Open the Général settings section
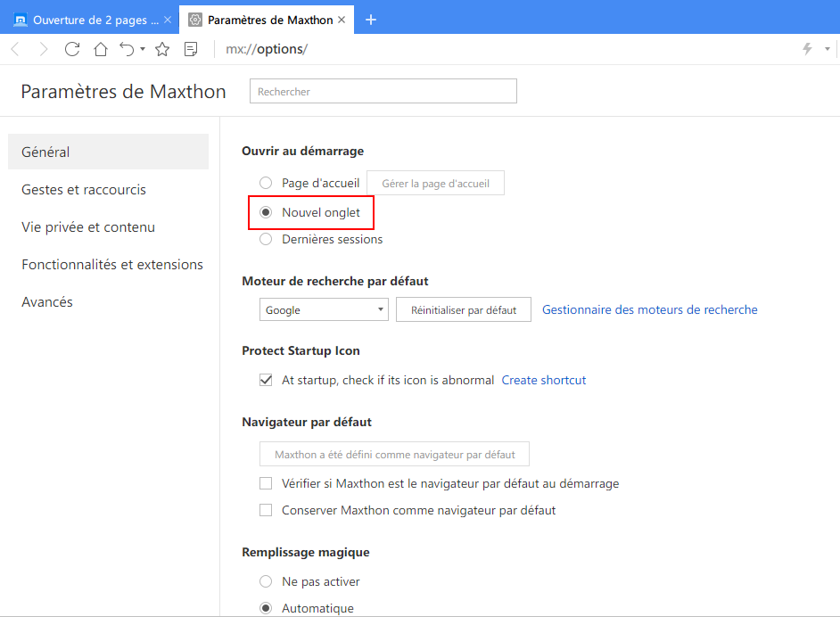Viewport: 840px width, 617px height. 108,152
